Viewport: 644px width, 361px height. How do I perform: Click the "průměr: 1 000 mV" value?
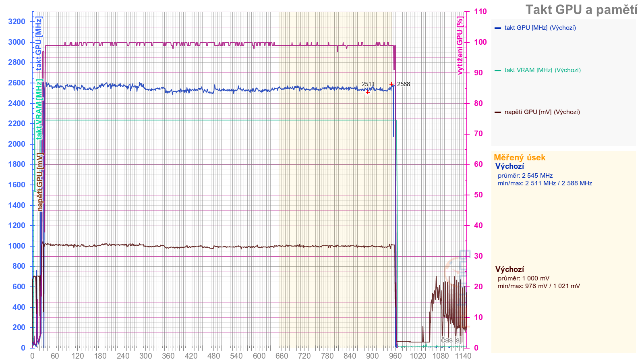click(524, 278)
